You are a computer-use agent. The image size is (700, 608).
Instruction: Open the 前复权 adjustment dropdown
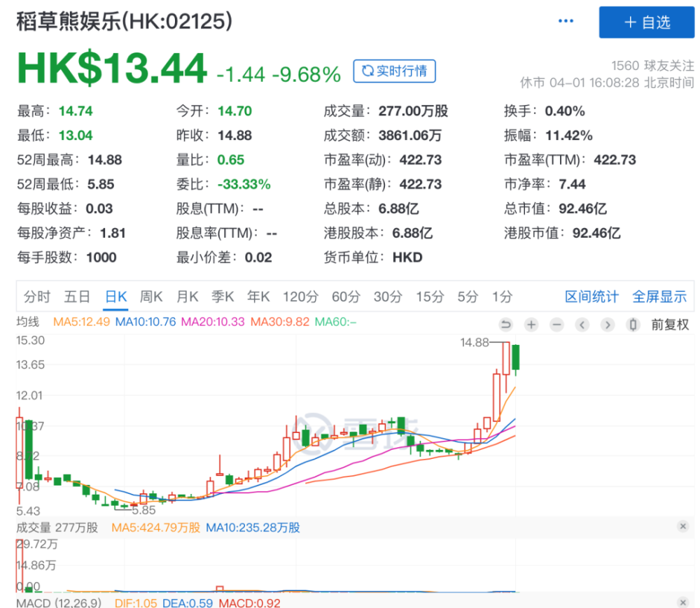coord(670,325)
